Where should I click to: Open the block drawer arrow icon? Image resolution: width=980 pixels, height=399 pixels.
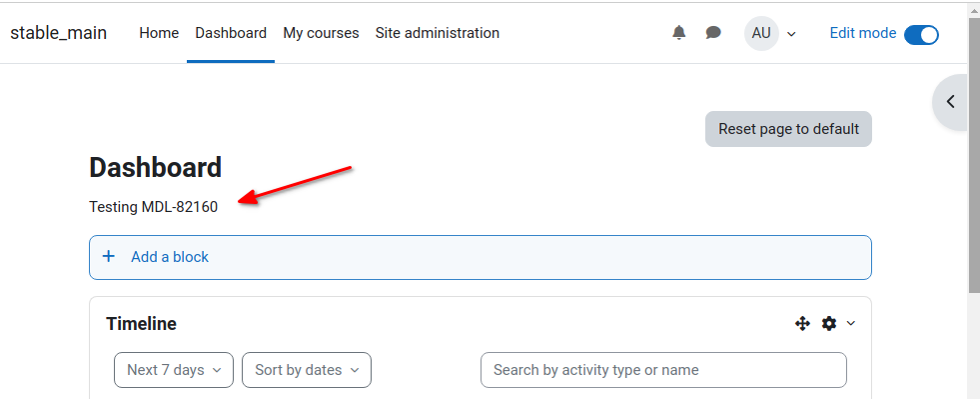pos(951,102)
